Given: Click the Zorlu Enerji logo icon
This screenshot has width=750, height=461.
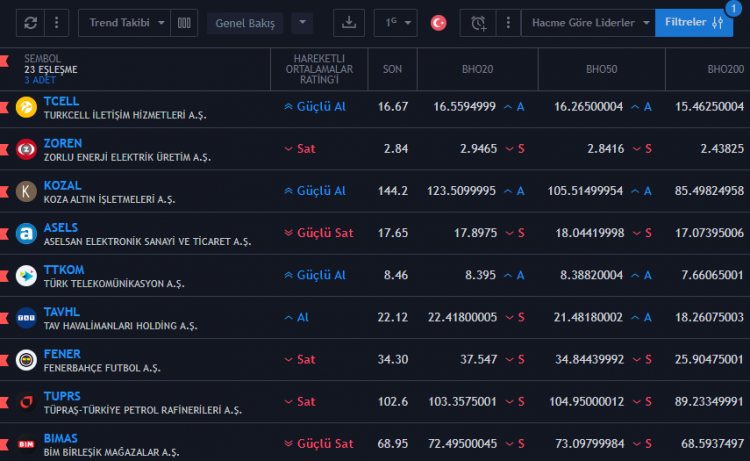Looking at the screenshot, I should (x=26, y=149).
